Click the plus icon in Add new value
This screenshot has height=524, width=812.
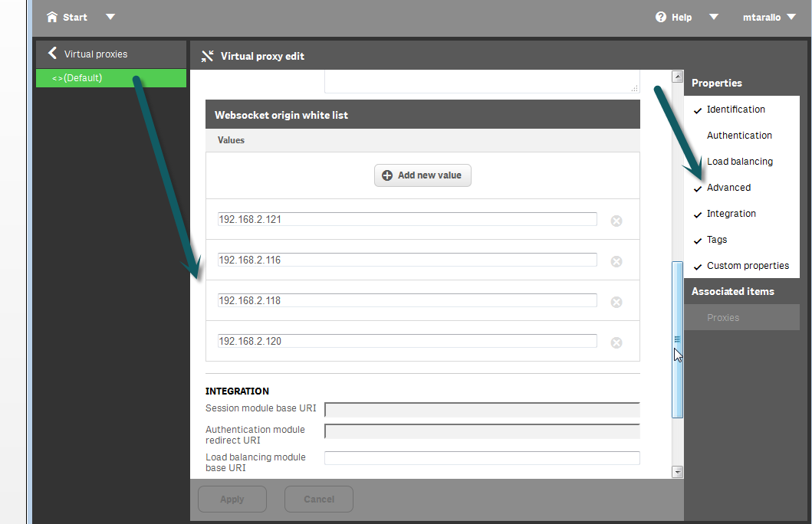[x=387, y=175]
